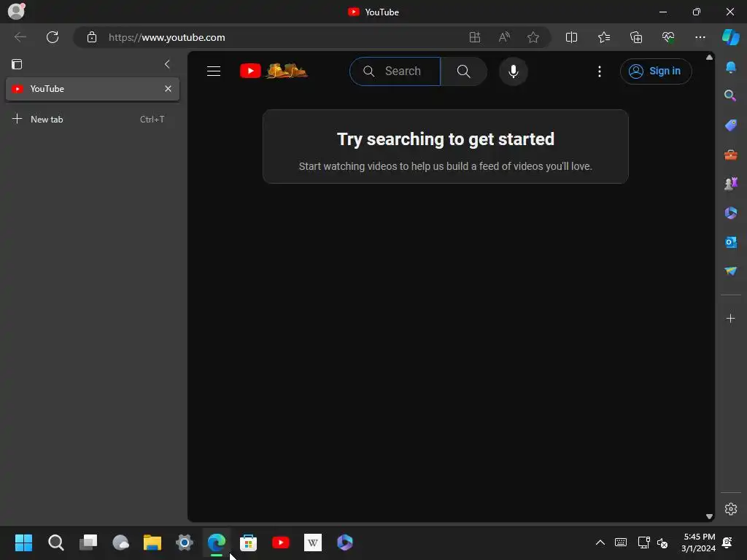Image resolution: width=747 pixels, height=560 pixels.
Task: Open taskbar Search
Action: (55, 542)
